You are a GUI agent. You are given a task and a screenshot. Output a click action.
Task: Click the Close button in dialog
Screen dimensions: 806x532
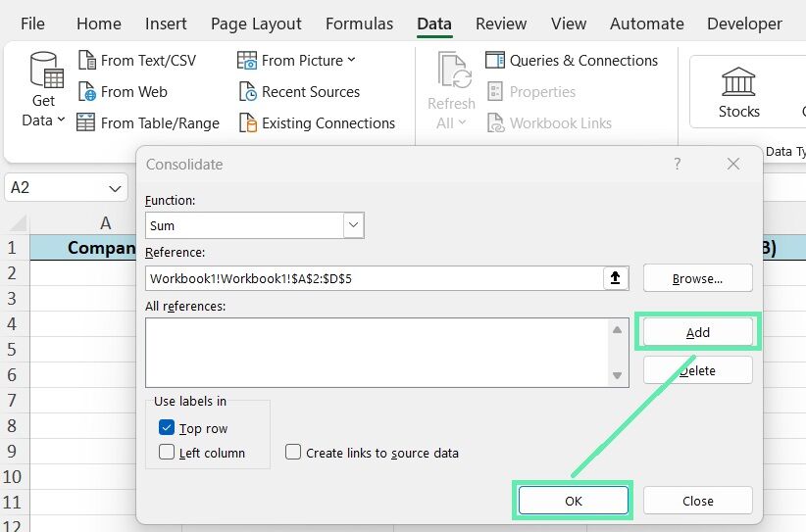pyautogui.click(x=697, y=501)
